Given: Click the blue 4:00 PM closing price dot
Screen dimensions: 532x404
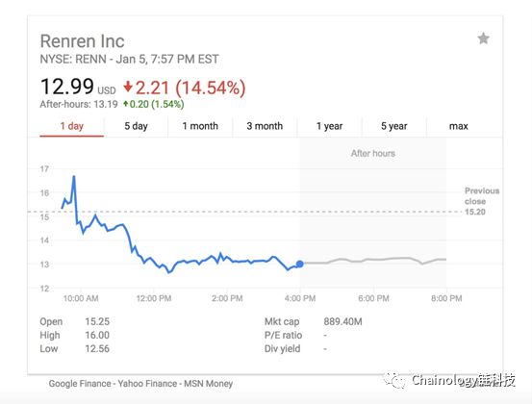Looking at the screenshot, I should pyautogui.click(x=299, y=264).
